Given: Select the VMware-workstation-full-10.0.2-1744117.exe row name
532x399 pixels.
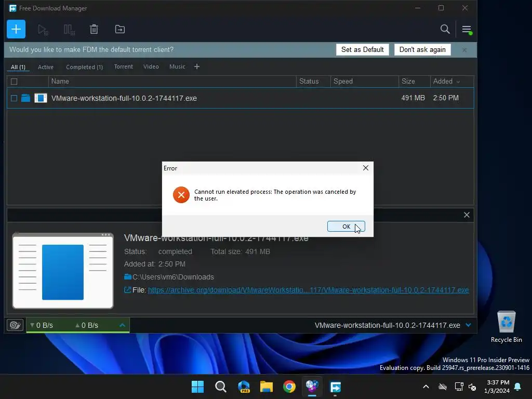Looking at the screenshot, I should point(124,98).
